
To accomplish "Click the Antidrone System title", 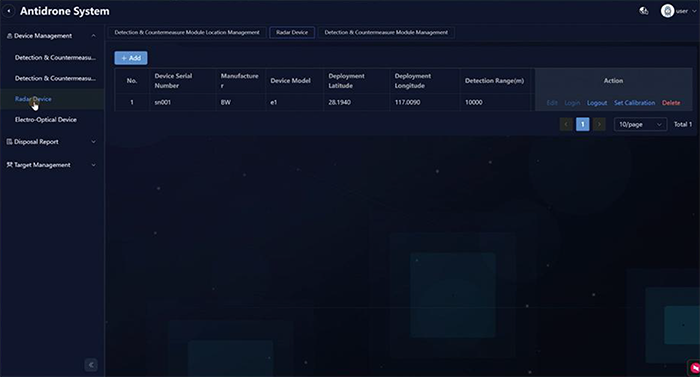I will click(x=65, y=11).
